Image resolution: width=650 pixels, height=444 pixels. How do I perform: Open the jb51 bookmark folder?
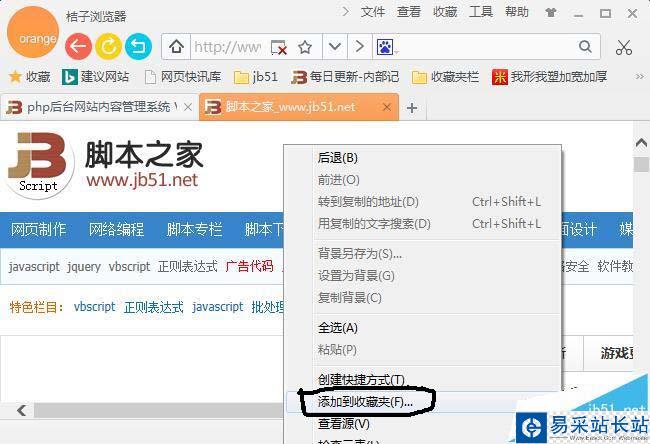[256, 77]
